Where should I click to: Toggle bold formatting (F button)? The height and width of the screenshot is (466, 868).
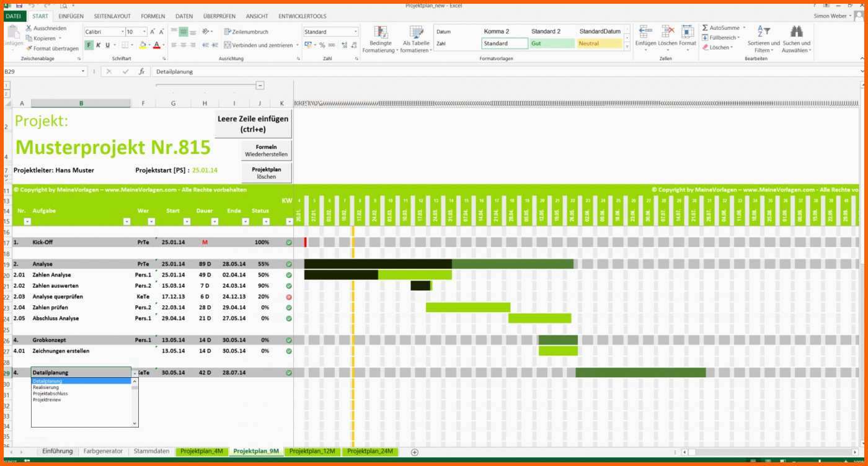pyautogui.click(x=89, y=45)
